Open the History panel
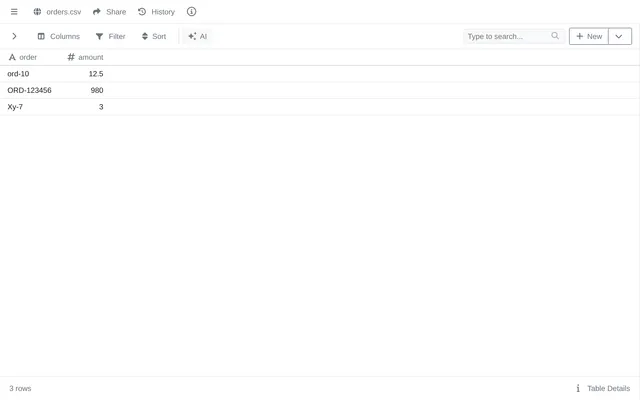Viewport: 640px width, 400px height. click(156, 12)
